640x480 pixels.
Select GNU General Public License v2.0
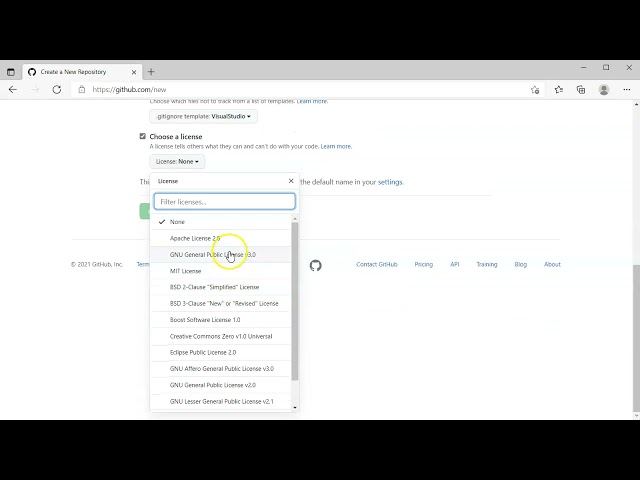220,385
